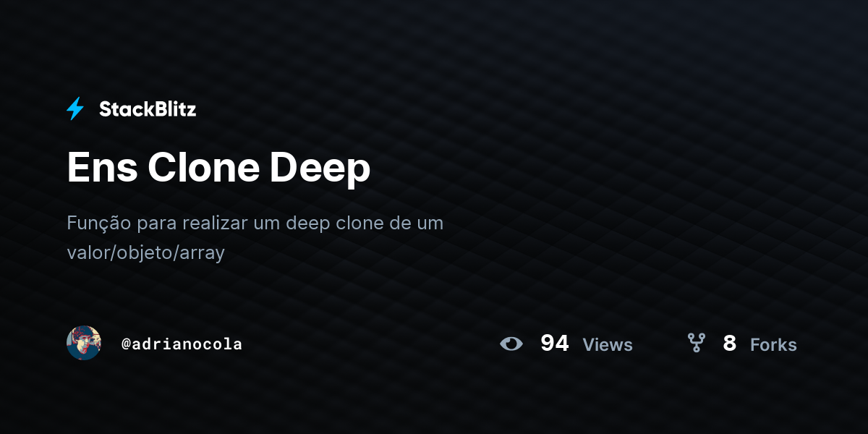Click the fork icon beside 8
Image resolution: width=868 pixels, height=434 pixels.
click(696, 343)
